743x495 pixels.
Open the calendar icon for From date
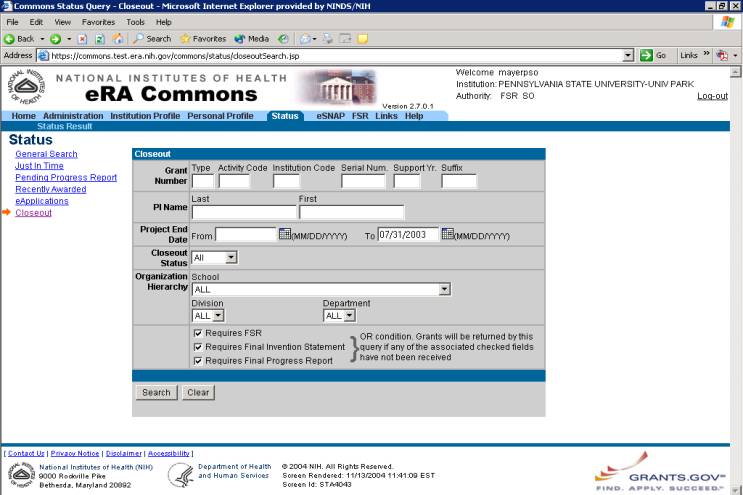(284, 234)
